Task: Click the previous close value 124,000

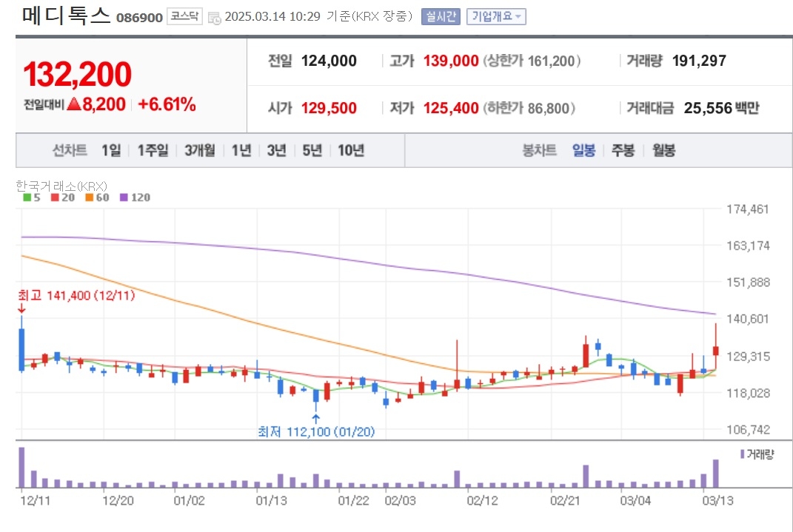Action: coord(329,61)
